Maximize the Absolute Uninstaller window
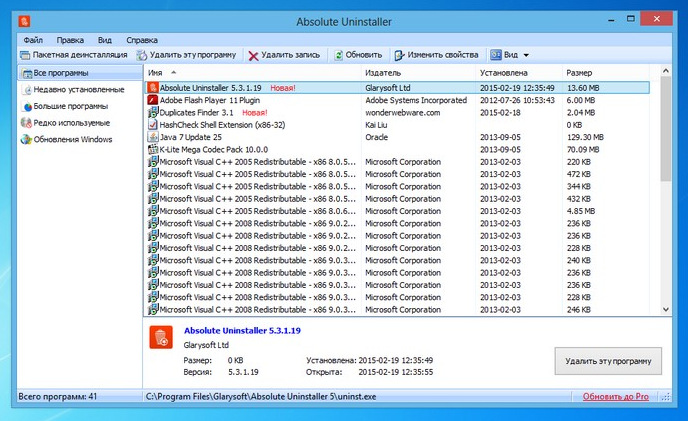This screenshot has height=421, width=688. (x=631, y=19)
